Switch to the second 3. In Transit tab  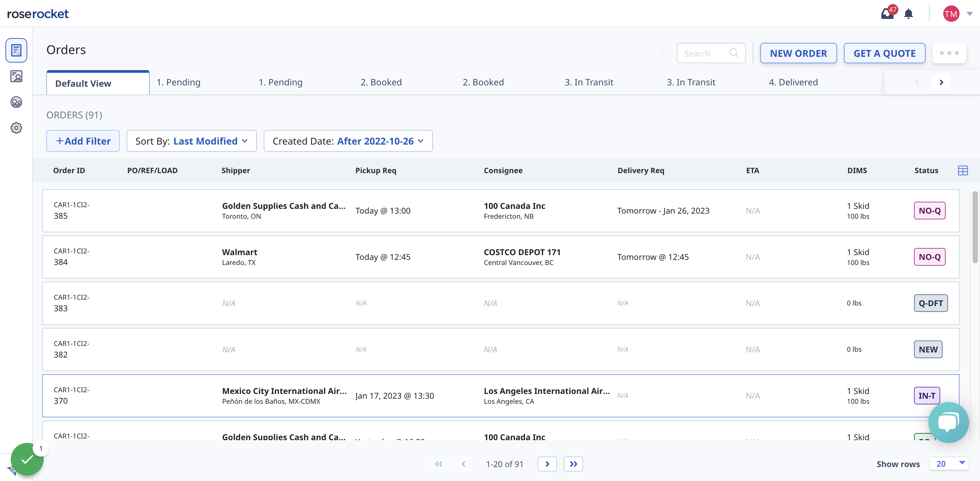coord(691,82)
